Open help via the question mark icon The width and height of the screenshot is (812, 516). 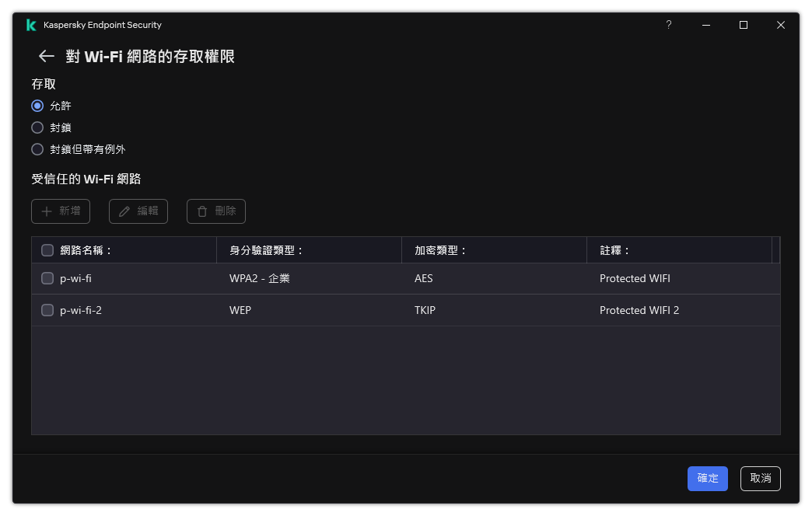[668, 25]
